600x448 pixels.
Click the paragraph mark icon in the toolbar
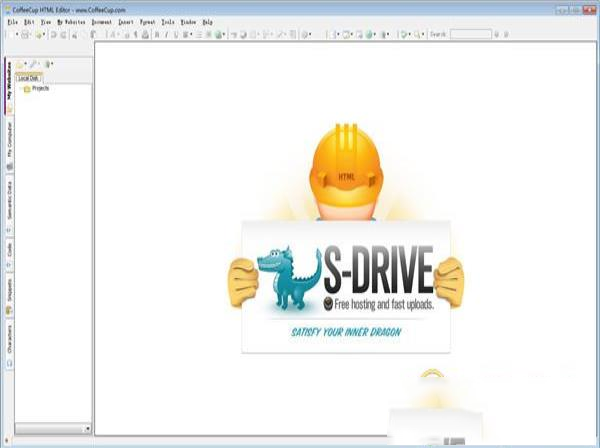(135, 35)
